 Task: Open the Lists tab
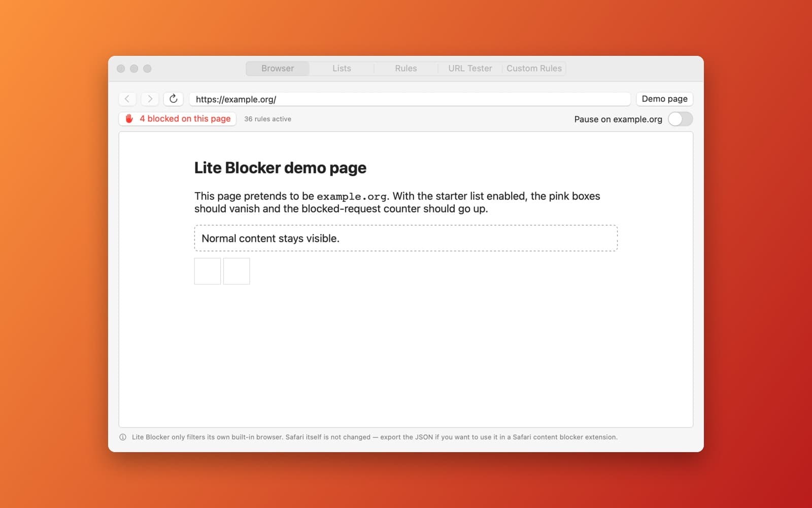(342, 68)
